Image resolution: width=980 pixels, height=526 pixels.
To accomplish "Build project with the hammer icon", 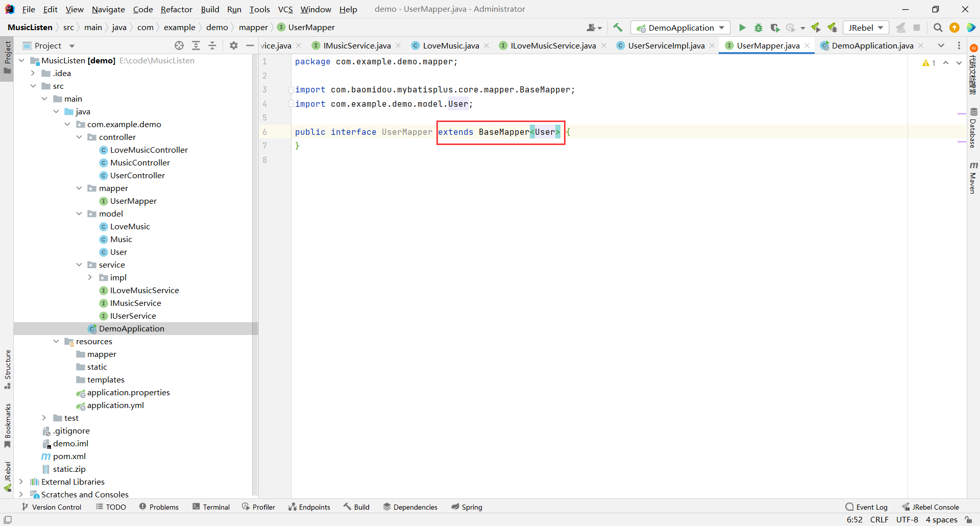I will (x=618, y=28).
